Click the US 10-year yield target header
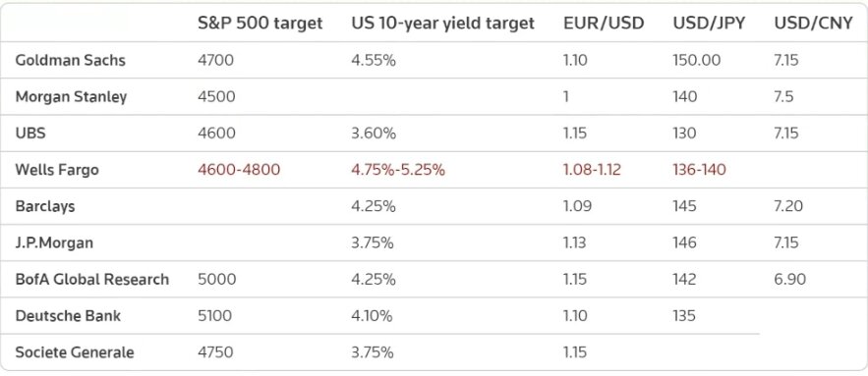The height and width of the screenshot is (376, 868). [443, 24]
